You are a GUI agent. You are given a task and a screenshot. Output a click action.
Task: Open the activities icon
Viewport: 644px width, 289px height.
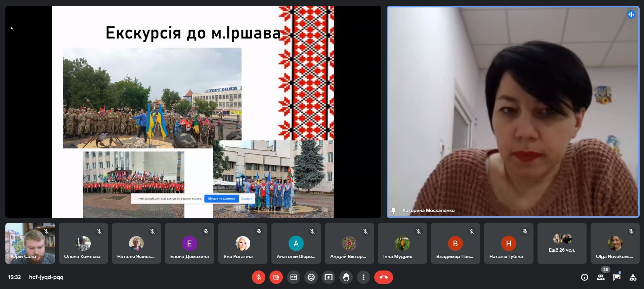click(633, 277)
